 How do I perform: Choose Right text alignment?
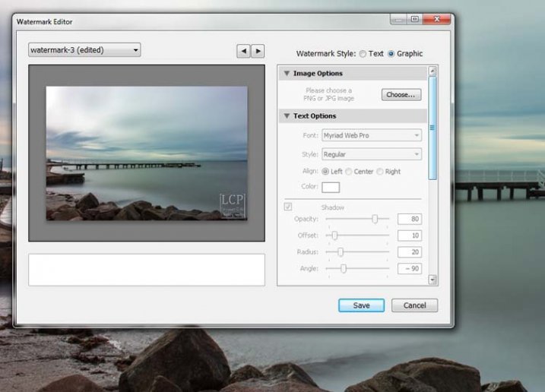(380, 172)
